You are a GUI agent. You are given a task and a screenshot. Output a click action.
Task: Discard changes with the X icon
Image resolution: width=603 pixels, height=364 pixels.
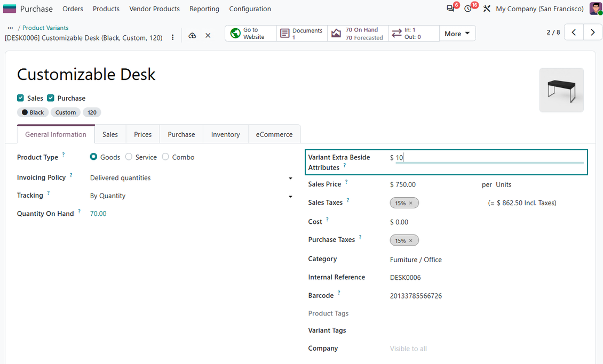point(208,36)
